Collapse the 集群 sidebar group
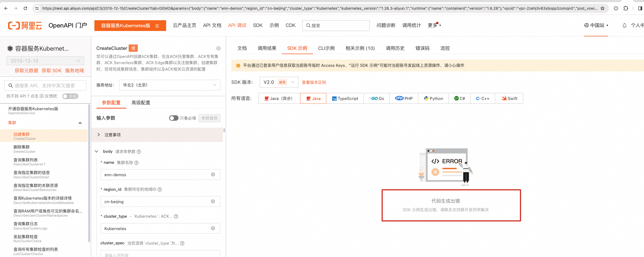This screenshot has height=257, width=644. click(x=80, y=123)
